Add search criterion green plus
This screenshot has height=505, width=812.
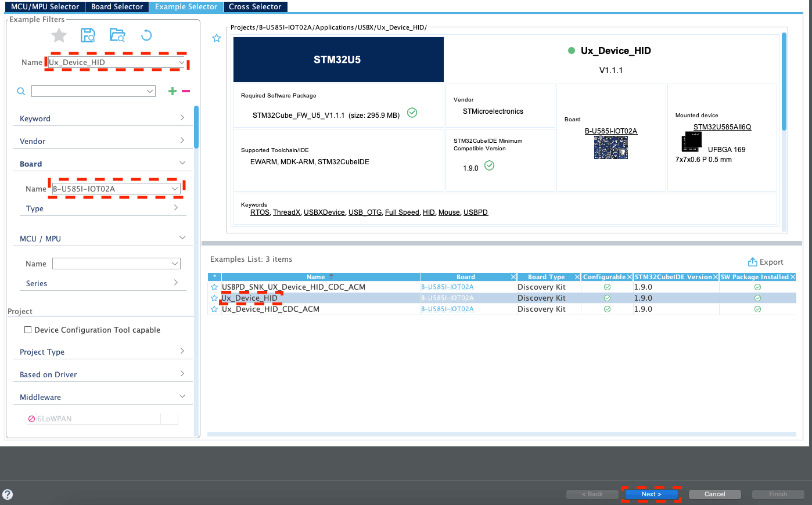(172, 91)
